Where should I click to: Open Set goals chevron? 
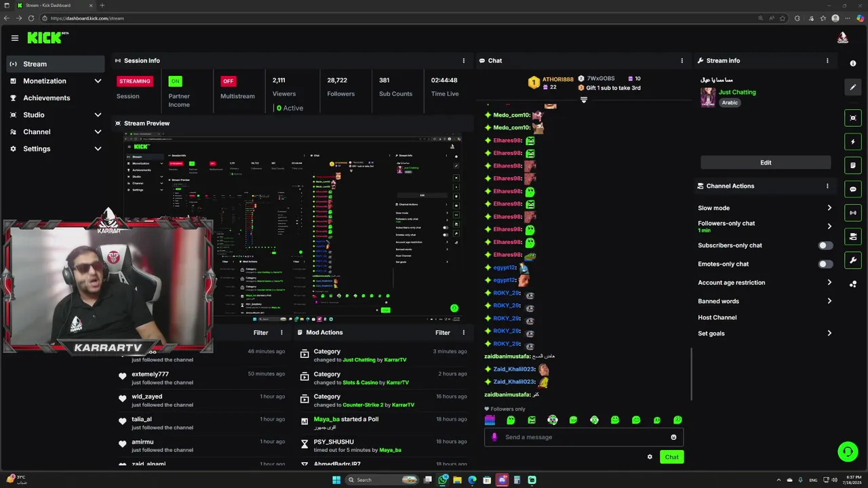pyautogui.click(x=829, y=333)
